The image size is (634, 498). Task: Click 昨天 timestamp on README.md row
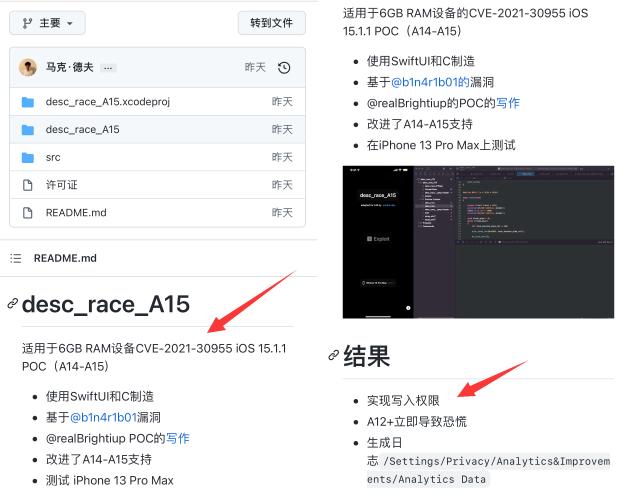282,213
